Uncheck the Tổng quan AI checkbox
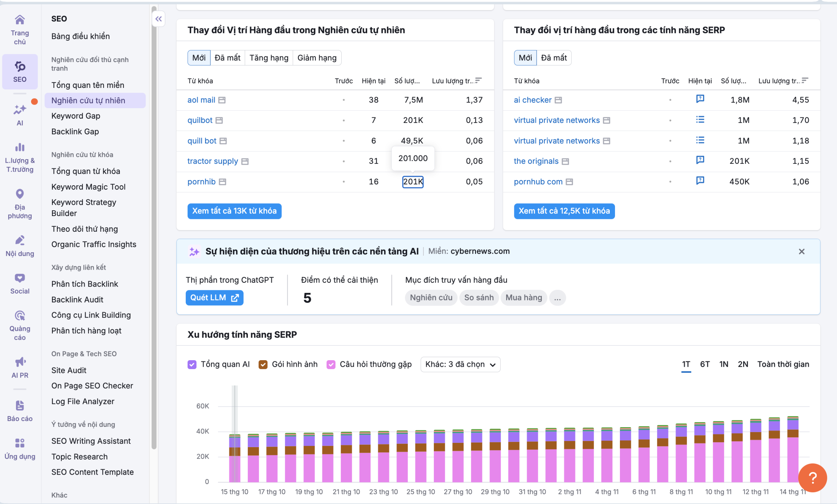Image resolution: width=837 pixels, height=504 pixels. (192, 364)
